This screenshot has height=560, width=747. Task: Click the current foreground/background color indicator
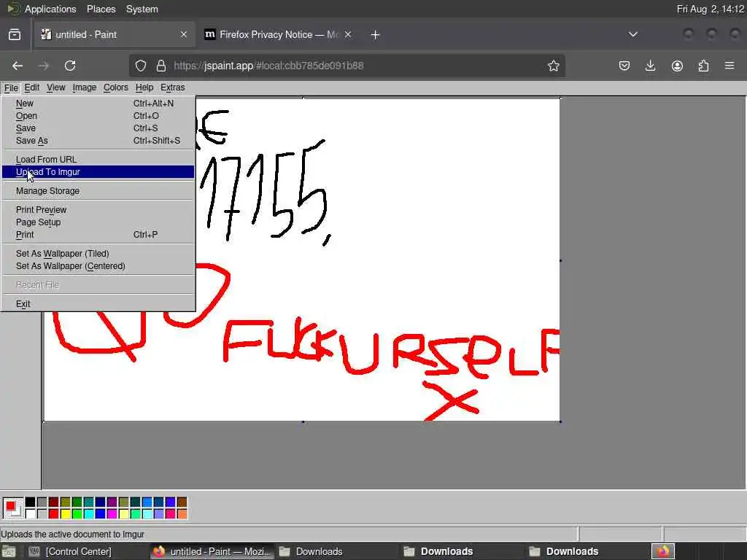click(x=12, y=507)
